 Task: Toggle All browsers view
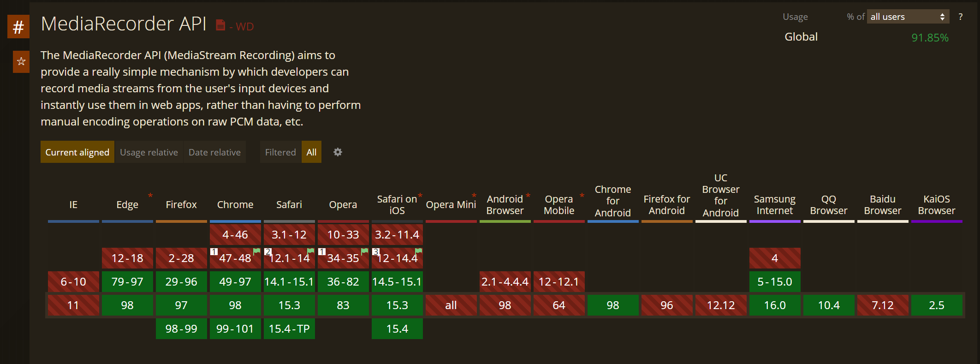[311, 152]
